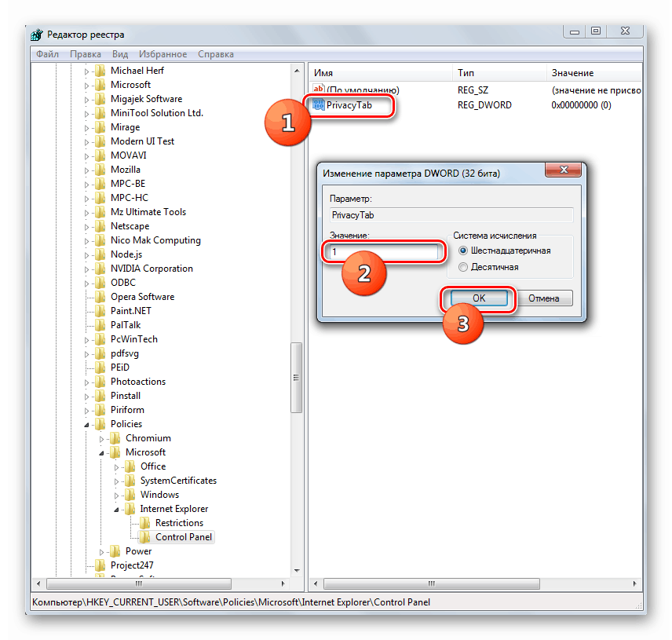Click the tree horizontal scrollbar thumb
The height and width of the screenshot is (640, 672).
tap(139, 583)
